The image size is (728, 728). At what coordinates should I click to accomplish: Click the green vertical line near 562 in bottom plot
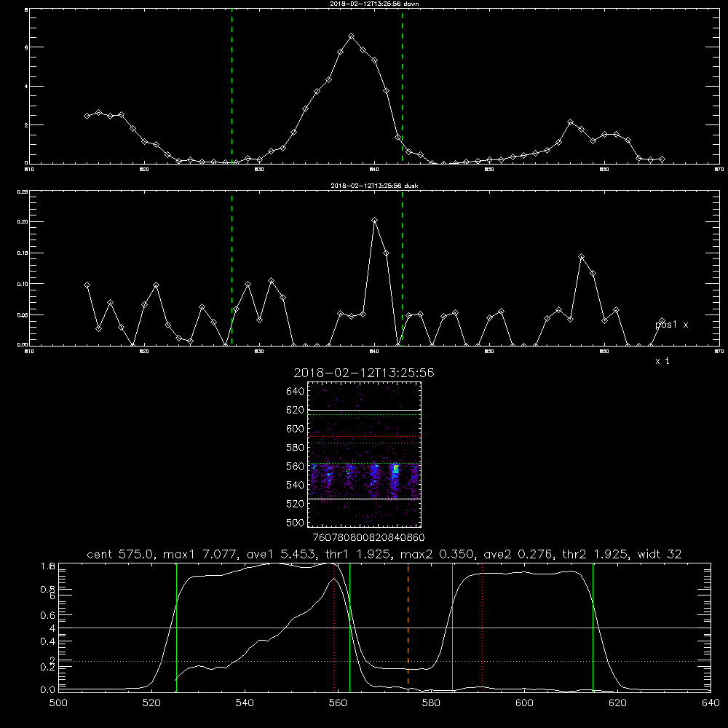click(x=349, y=627)
